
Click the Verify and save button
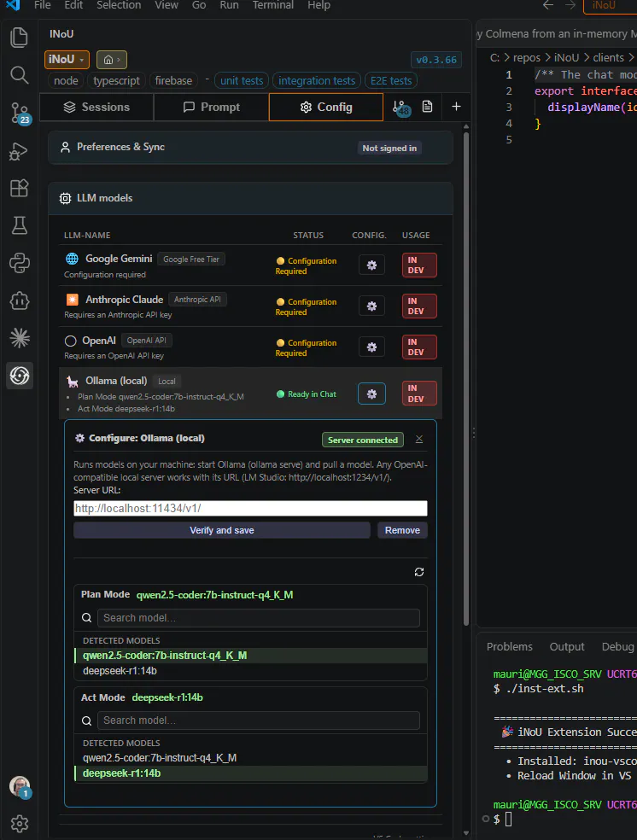click(x=222, y=530)
